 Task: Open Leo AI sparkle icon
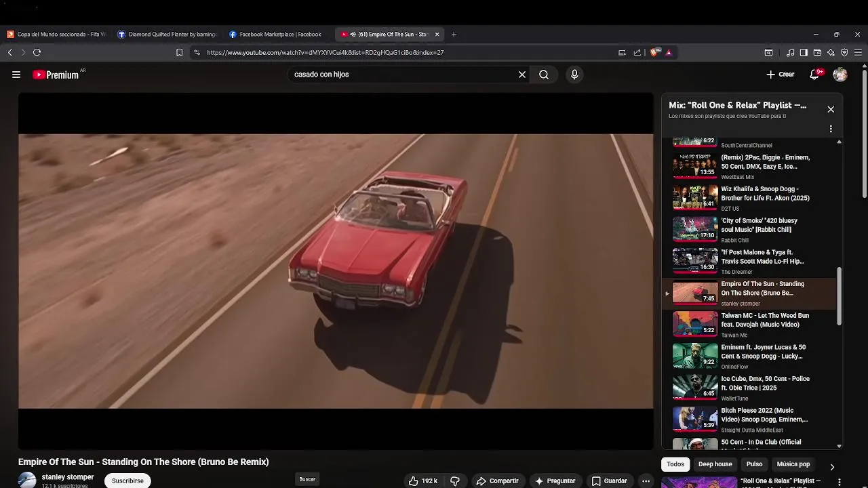831,52
